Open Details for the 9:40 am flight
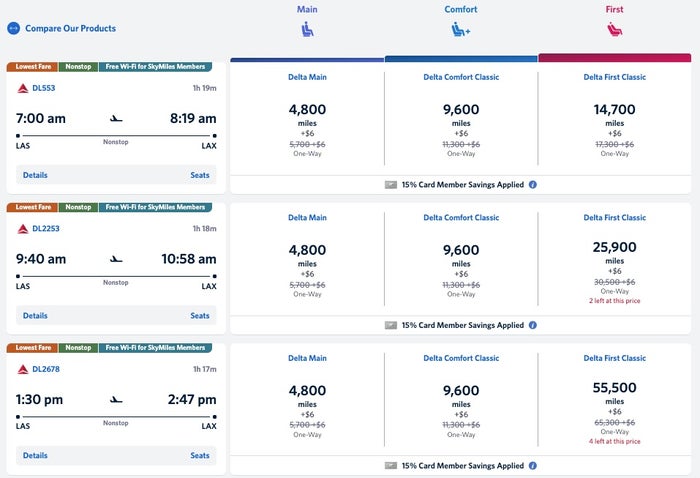The width and height of the screenshot is (700, 478). coord(35,316)
